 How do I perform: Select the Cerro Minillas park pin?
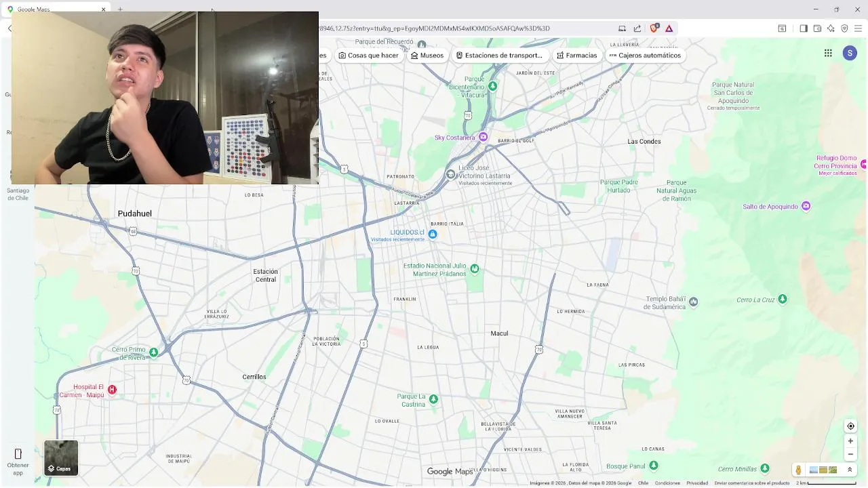[765, 468]
